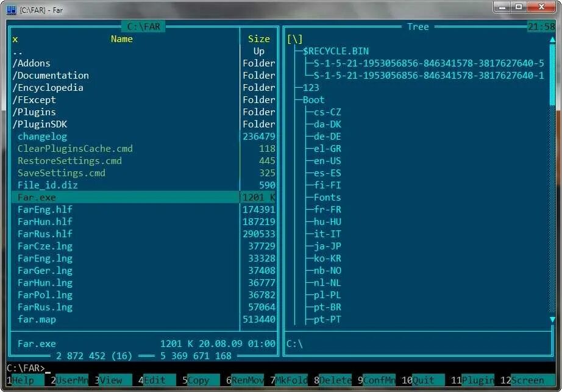The height and width of the screenshot is (392, 562).
Task: Select root [\] in Tree panel
Action: 294,38
